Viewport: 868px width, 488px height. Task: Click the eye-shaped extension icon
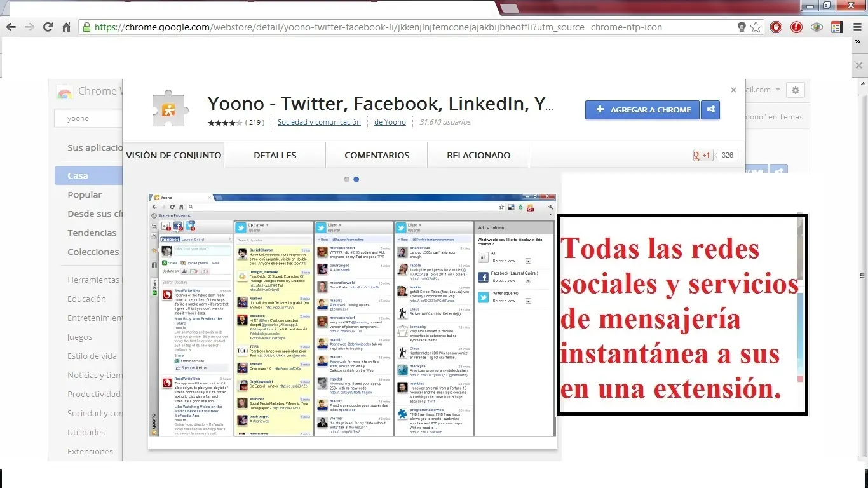pyautogui.click(x=817, y=27)
